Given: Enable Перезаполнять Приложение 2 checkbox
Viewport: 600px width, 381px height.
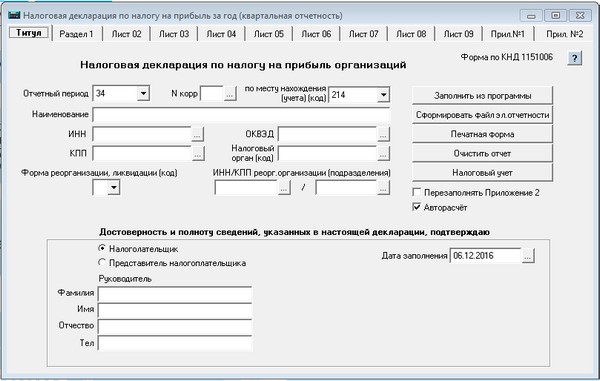Looking at the screenshot, I should (x=417, y=192).
